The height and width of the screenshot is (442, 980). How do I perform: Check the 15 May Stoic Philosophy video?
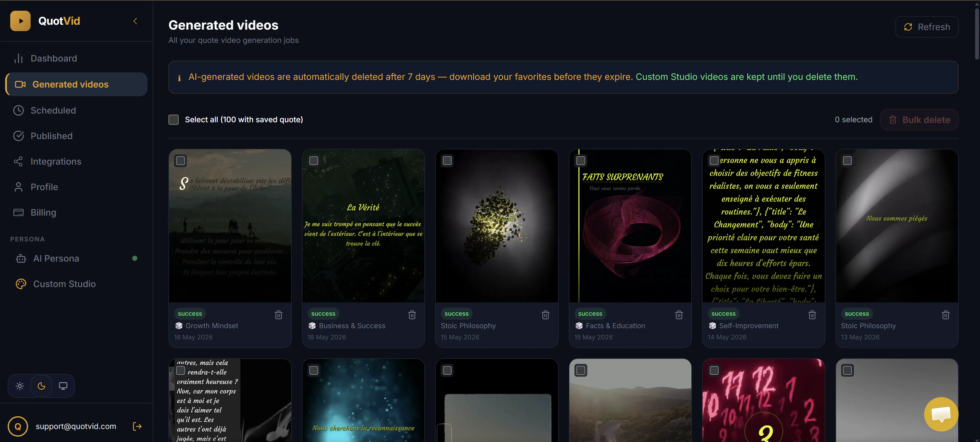(x=447, y=161)
